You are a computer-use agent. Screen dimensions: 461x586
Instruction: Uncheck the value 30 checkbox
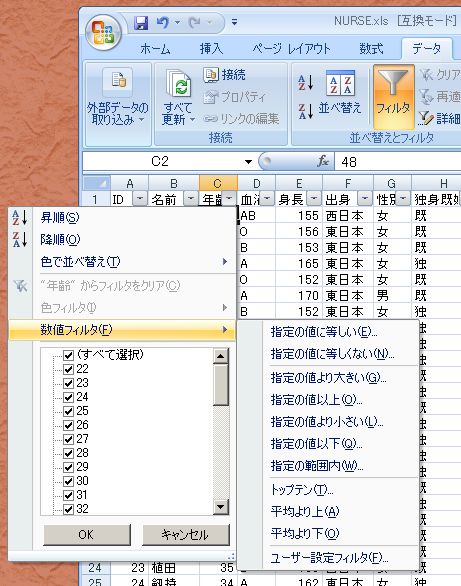click(68, 481)
